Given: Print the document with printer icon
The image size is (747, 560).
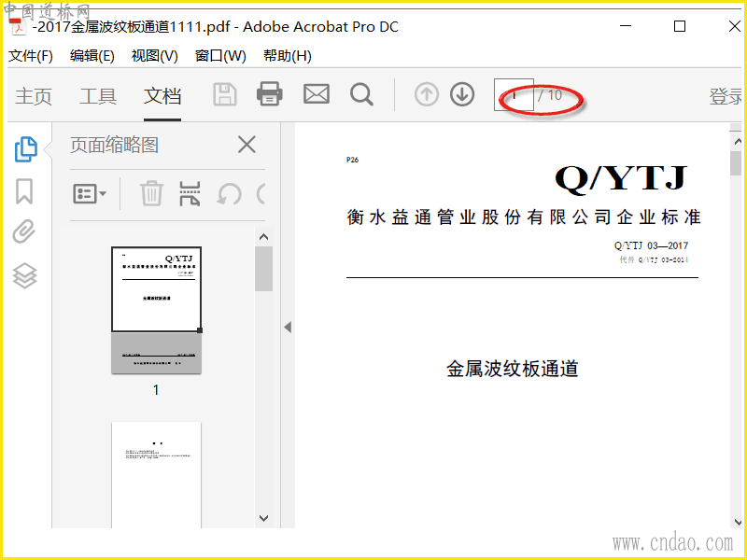Looking at the screenshot, I should [270, 93].
